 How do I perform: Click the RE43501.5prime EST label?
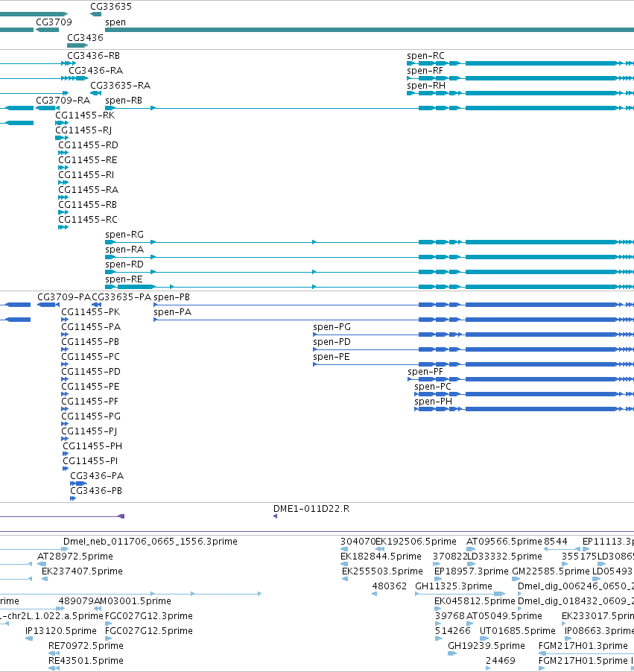tap(86, 660)
